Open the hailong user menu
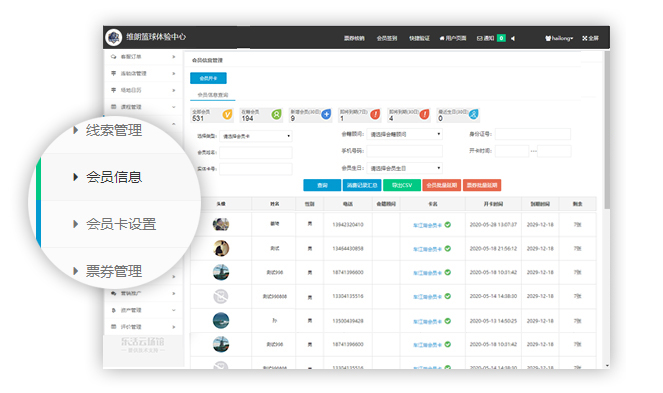 (x=559, y=38)
